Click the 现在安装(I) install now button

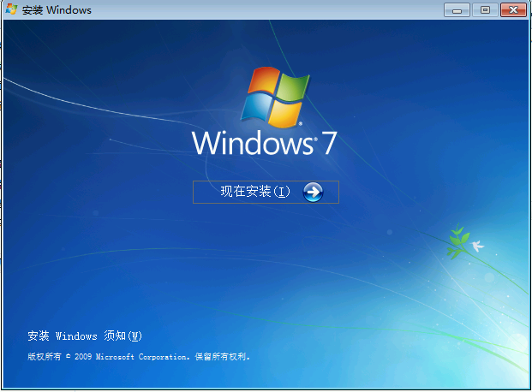[x=266, y=192]
